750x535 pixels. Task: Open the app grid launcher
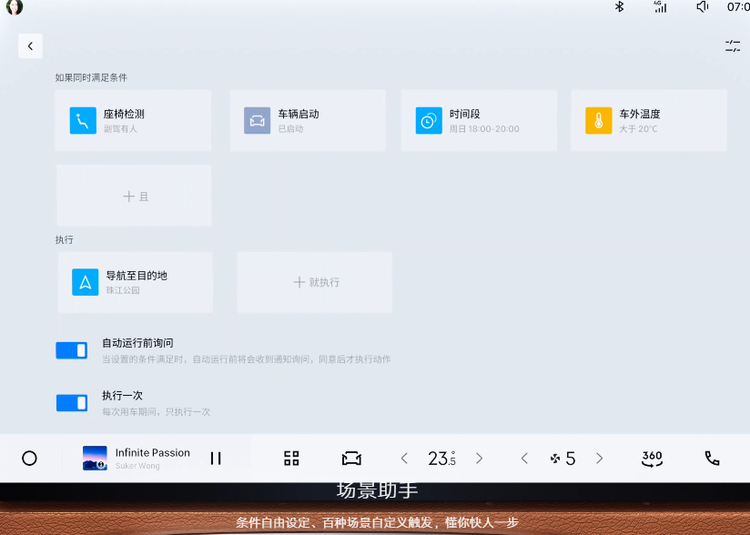291,458
